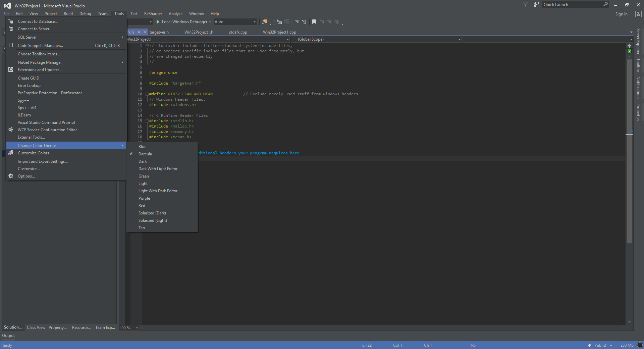Image resolution: width=644 pixels, height=349 pixels.
Task: Open the Output panel
Action: 8,336
